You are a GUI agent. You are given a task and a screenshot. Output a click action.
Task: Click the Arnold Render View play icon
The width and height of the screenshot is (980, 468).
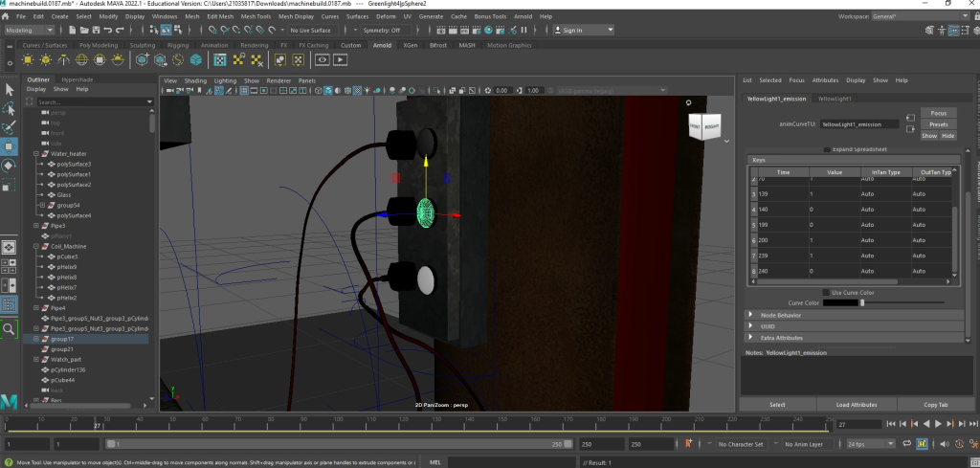click(340, 59)
